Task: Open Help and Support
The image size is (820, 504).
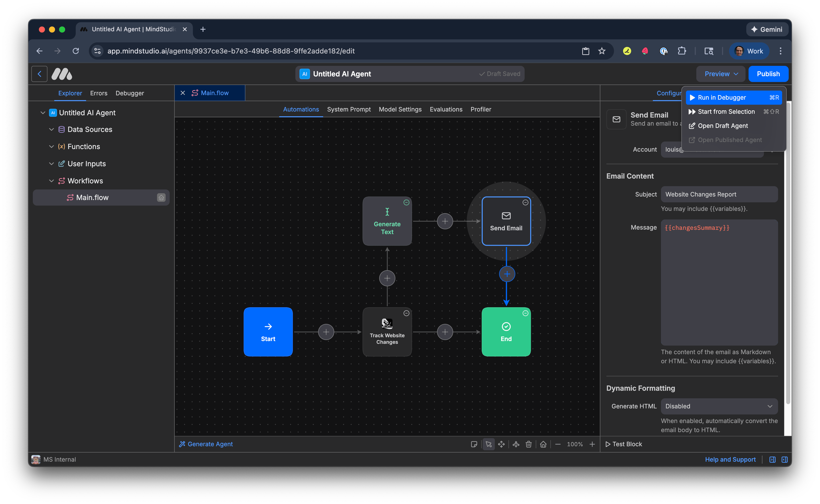Action: (x=730, y=459)
